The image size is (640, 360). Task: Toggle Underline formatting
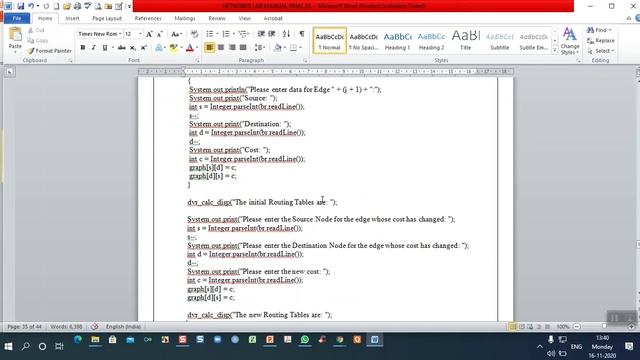click(105, 48)
